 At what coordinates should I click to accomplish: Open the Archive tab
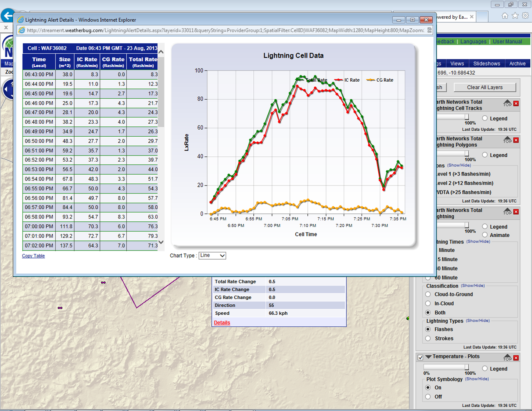coord(517,64)
